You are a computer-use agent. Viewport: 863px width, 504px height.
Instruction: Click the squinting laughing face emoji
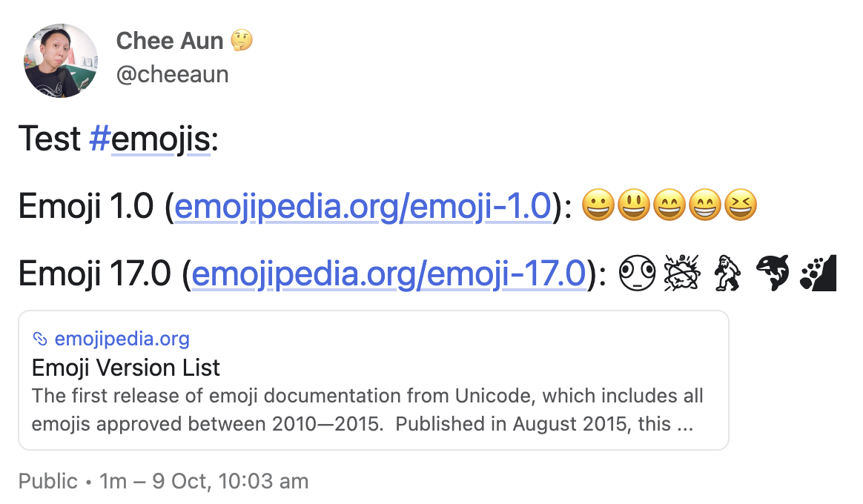(x=740, y=205)
